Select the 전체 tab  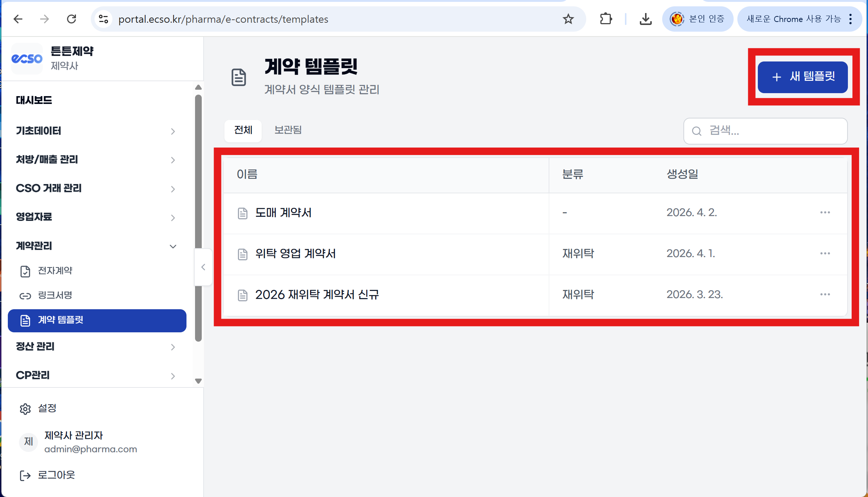pos(243,130)
